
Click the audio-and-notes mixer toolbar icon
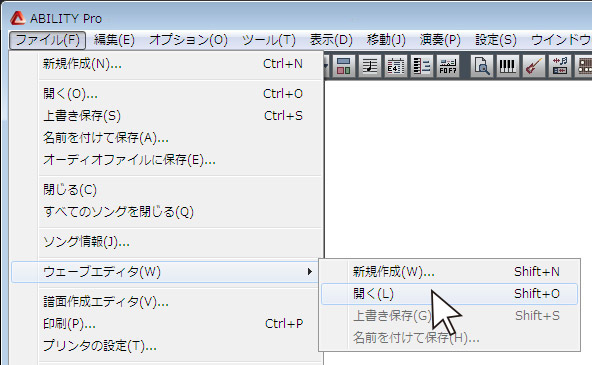[560, 66]
